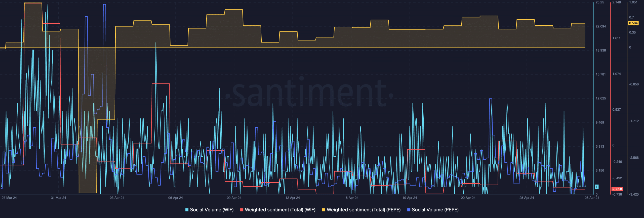
Task: Select the 03 Apr 24 date label
Action: [117, 198]
